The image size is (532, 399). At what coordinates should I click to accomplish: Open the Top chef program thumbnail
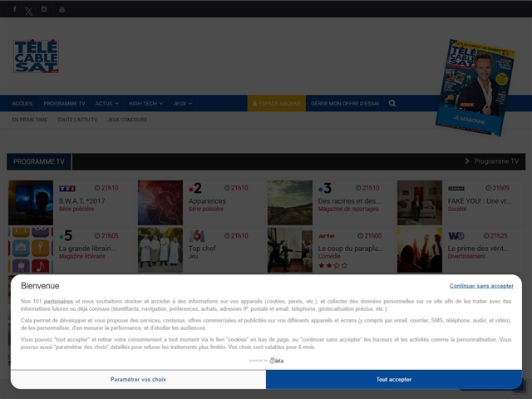[x=160, y=250]
